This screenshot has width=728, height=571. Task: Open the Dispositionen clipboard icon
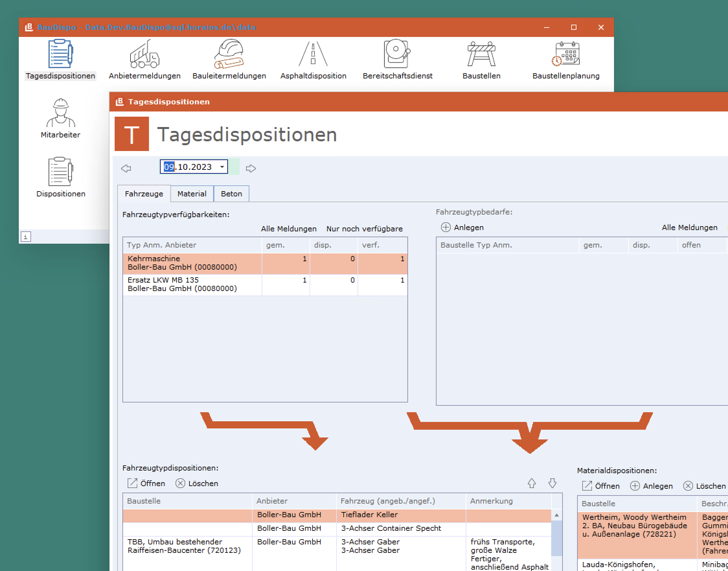(61, 172)
